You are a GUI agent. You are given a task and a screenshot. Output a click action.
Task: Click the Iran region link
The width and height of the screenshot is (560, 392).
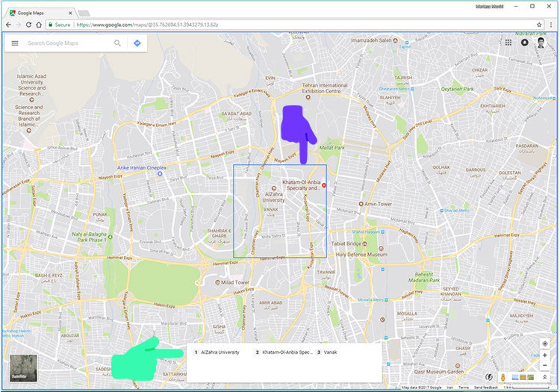(450, 387)
